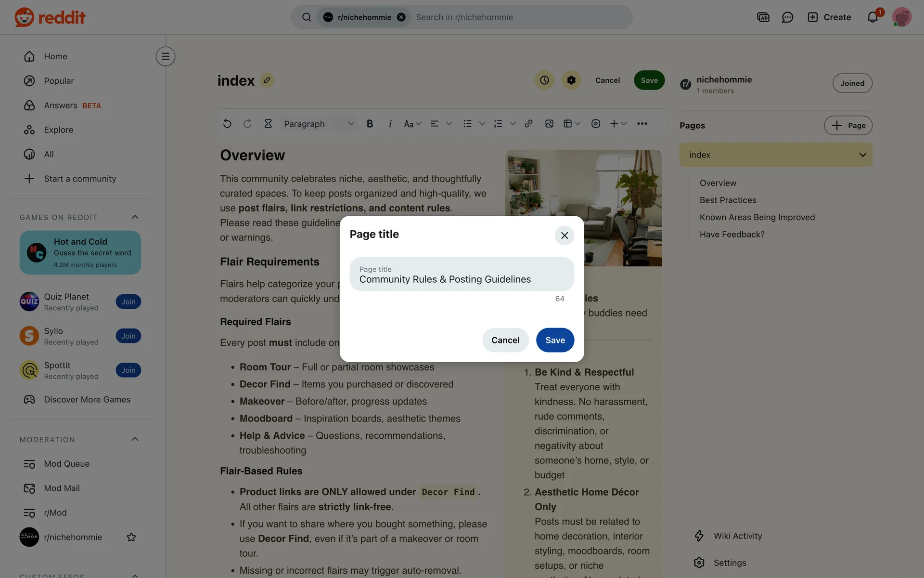Click the insert image icon

tap(549, 124)
